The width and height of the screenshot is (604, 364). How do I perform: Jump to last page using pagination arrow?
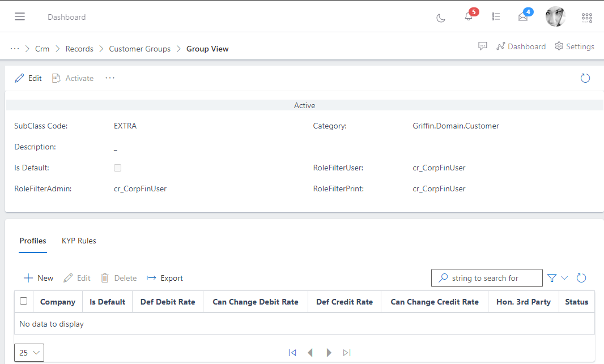click(347, 352)
